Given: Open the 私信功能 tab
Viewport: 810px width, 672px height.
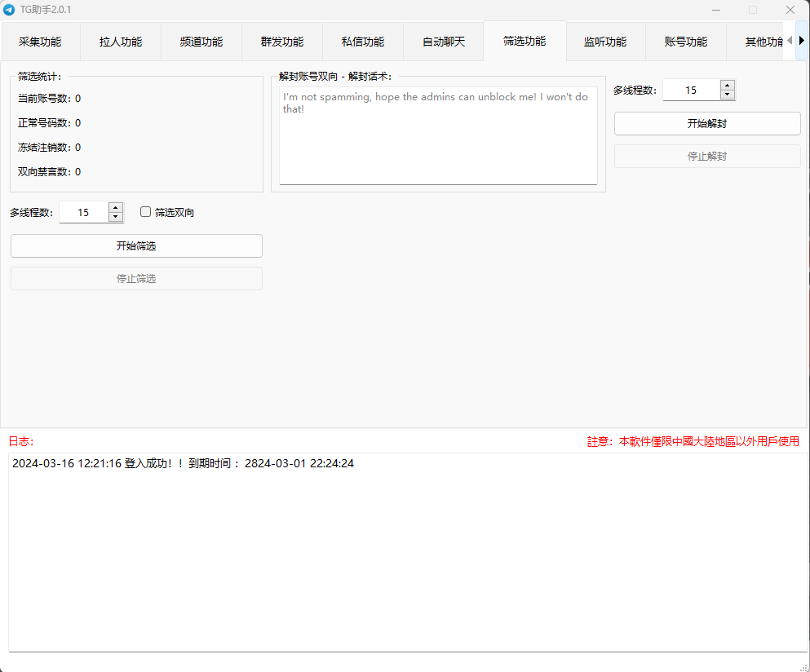Looking at the screenshot, I should pos(363,42).
